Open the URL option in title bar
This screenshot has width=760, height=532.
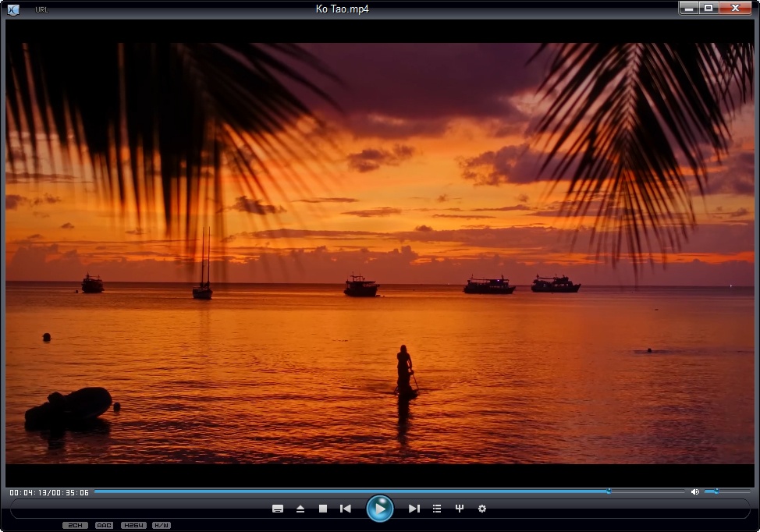[41, 9]
